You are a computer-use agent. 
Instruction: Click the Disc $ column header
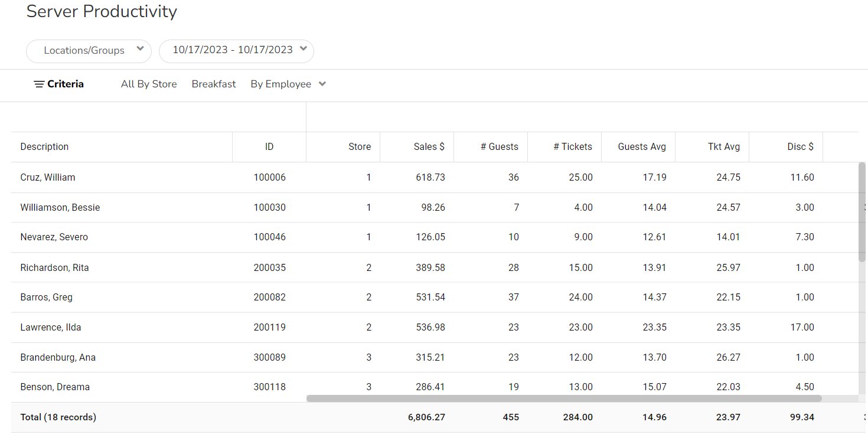click(x=800, y=147)
